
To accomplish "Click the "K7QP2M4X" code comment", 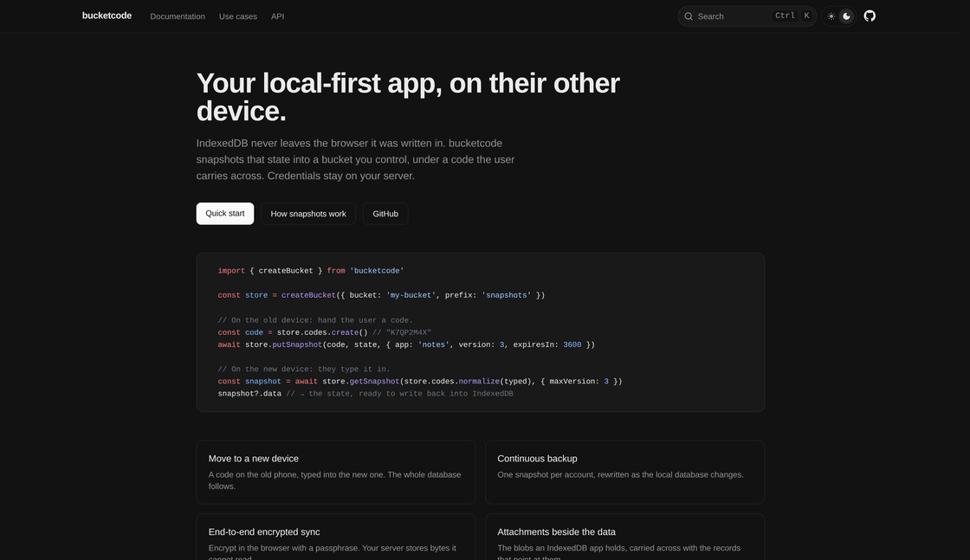I will (402, 332).
